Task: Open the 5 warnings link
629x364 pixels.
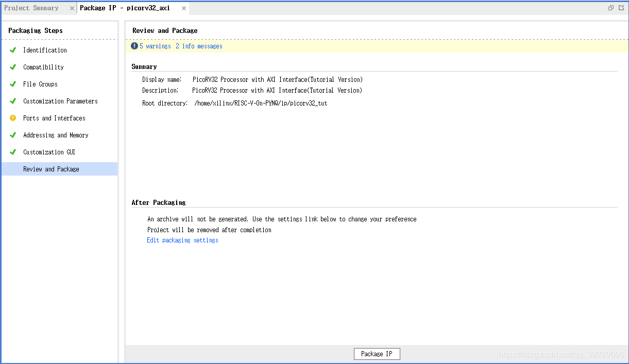Action: (155, 46)
